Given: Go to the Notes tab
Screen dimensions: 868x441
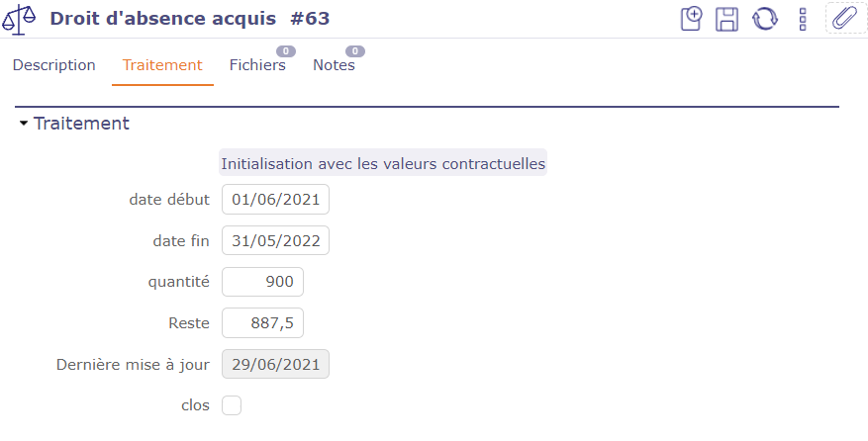Looking at the screenshot, I should (x=334, y=65).
